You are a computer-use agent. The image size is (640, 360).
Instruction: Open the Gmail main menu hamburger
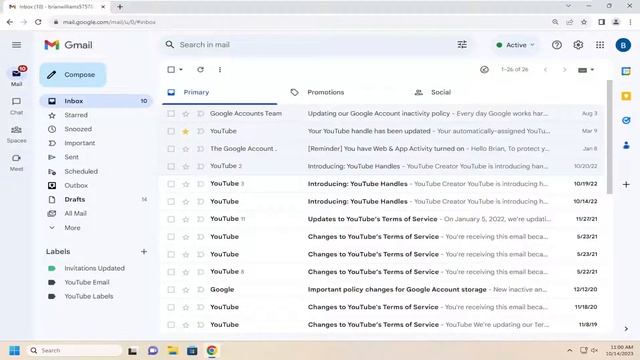16,45
